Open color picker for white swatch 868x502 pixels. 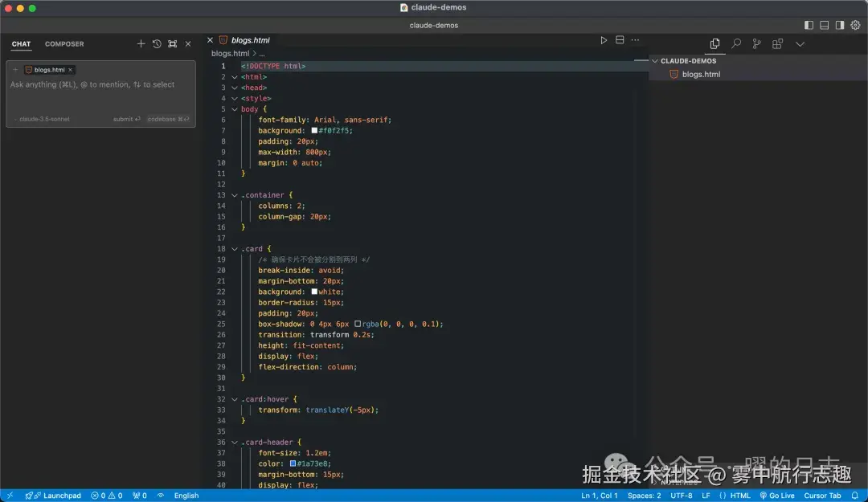pos(314,292)
